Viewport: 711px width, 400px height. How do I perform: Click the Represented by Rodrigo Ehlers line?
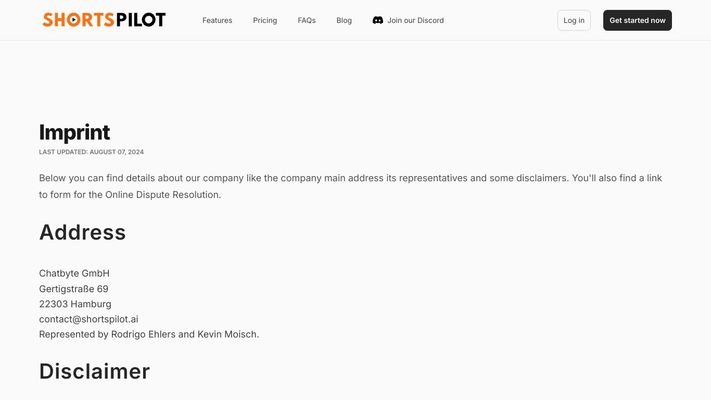149,334
